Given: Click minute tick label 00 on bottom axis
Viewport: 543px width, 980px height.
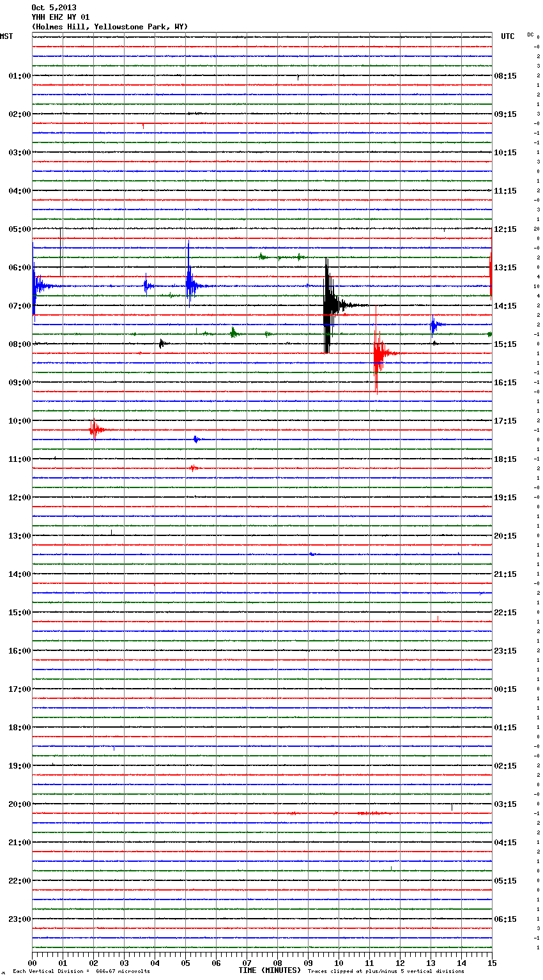Looking at the screenshot, I should [33, 963].
